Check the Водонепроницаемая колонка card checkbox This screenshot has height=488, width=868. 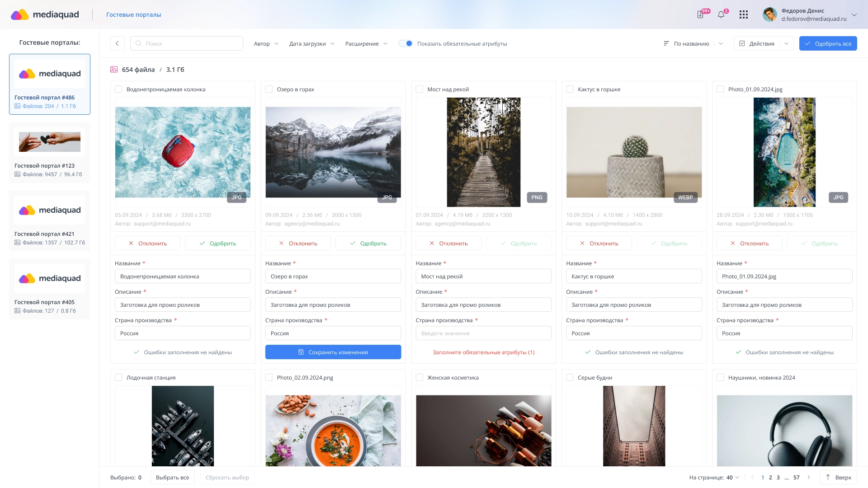[118, 89]
